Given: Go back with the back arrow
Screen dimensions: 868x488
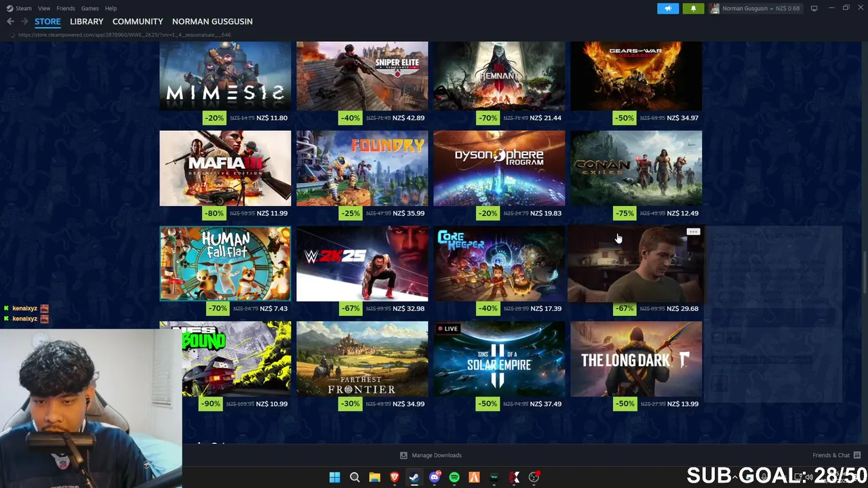Looking at the screenshot, I should point(10,22).
